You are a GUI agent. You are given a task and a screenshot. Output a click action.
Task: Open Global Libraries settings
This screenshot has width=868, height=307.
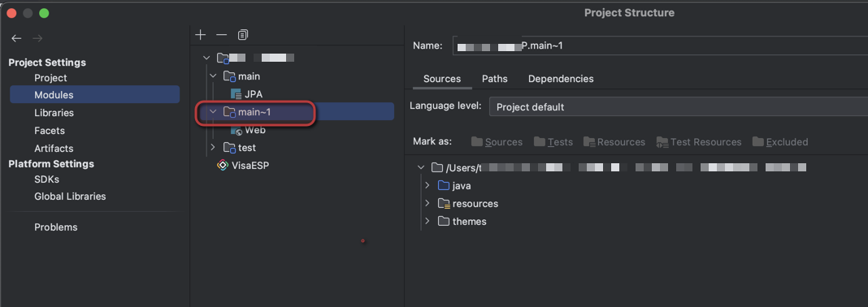(70, 197)
